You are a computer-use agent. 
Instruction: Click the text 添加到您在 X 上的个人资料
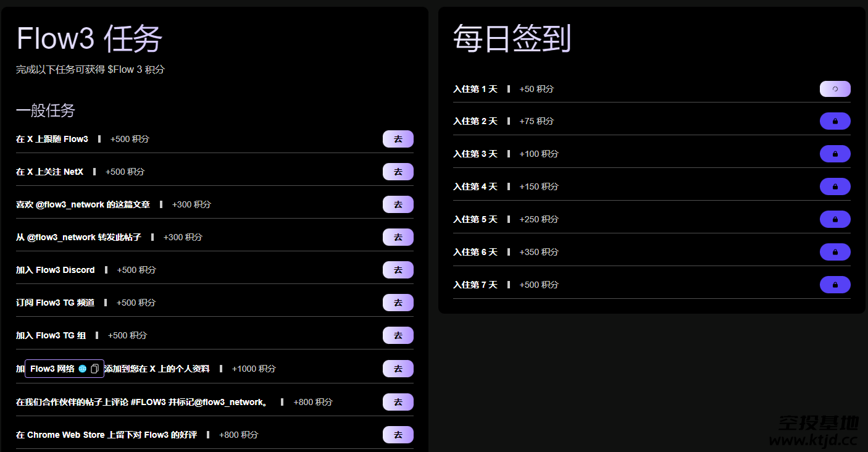point(157,369)
